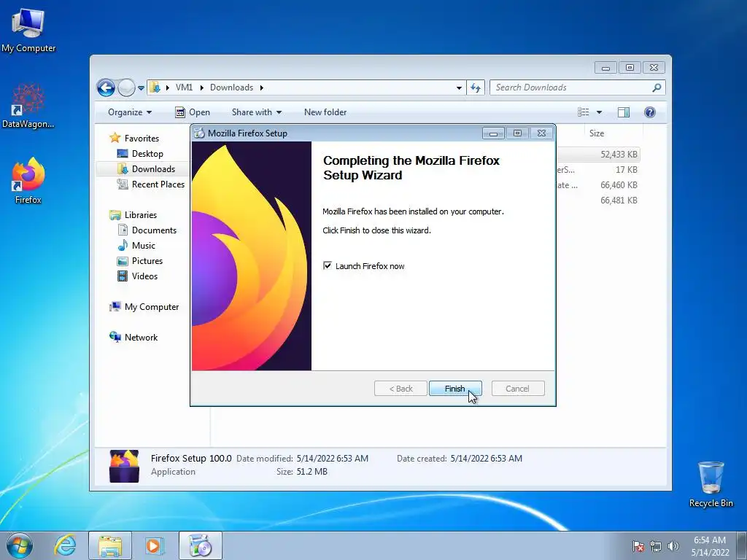Select Favorites in navigation pane
The height and width of the screenshot is (560, 747).
[x=142, y=138]
